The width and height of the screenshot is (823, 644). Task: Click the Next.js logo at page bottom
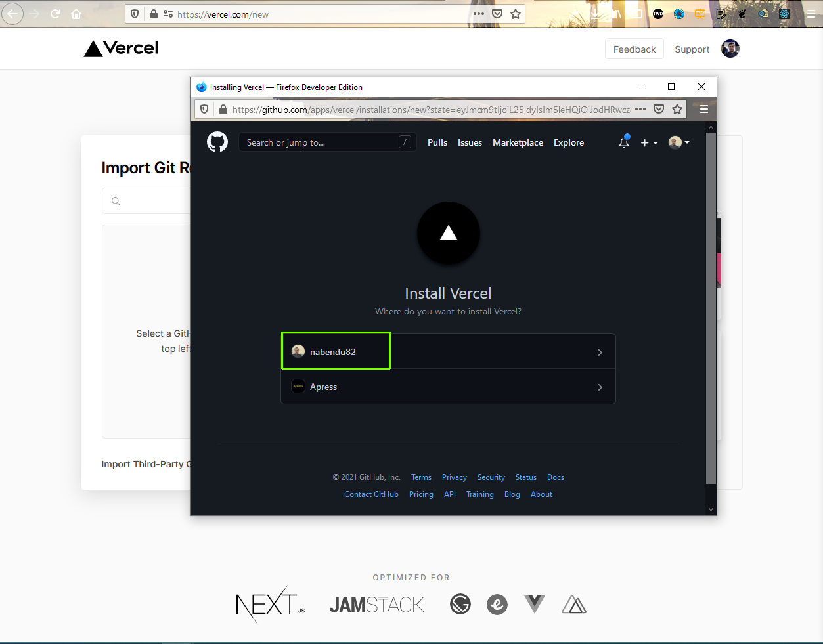(x=270, y=604)
